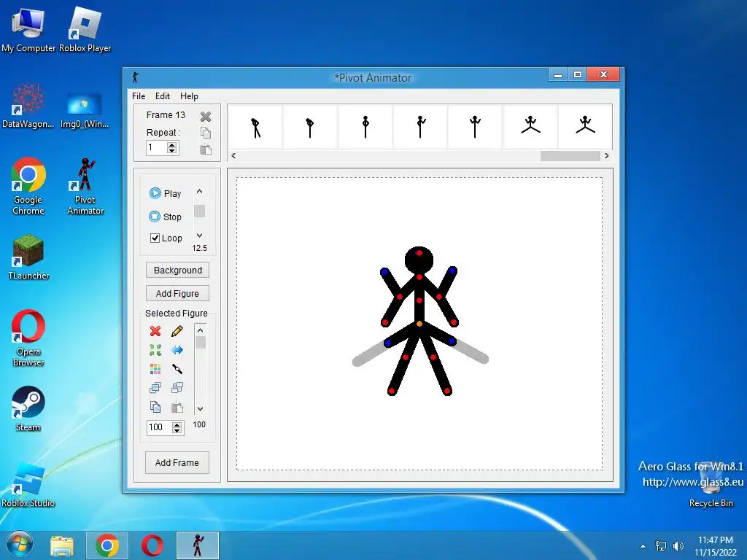Viewport: 747px width, 560px height.
Task: Bring the figure to front
Action: [155, 388]
